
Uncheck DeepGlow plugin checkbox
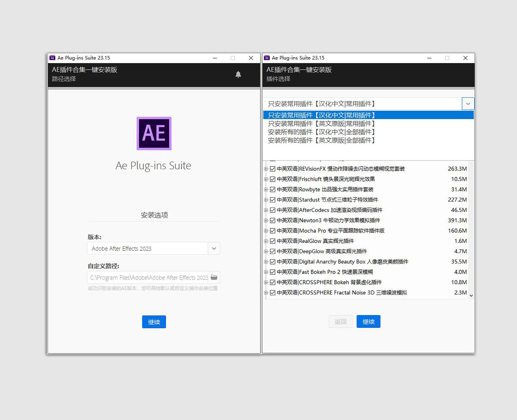(273, 251)
